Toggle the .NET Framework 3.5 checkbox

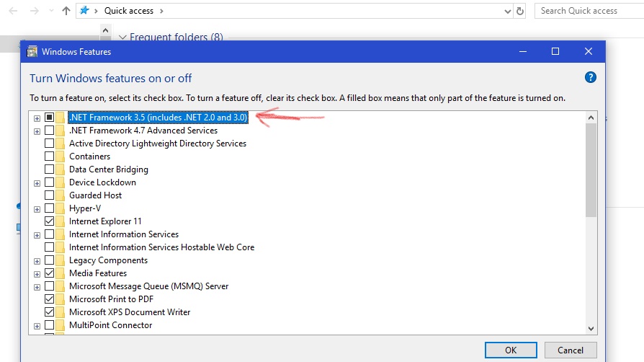(x=49, y=118)
